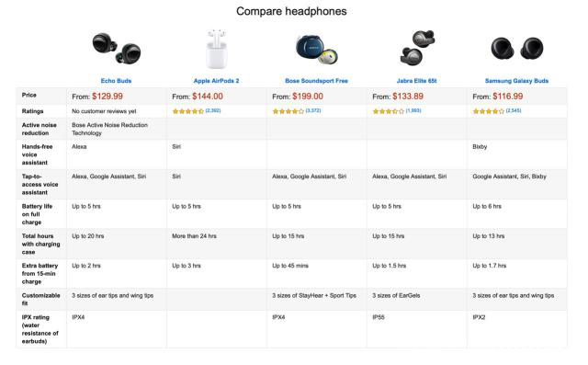Click the Apple AirPods 2 product image
The width and height of the screenshot is (588, 365).
(217, 49)
